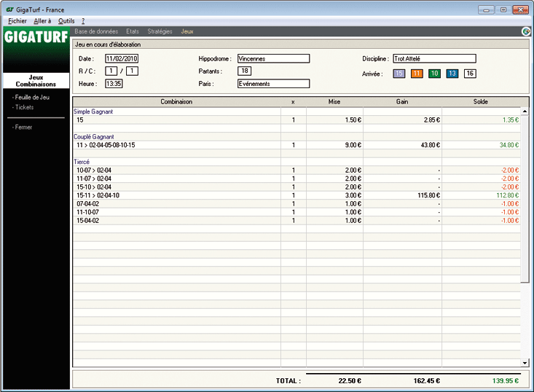Switch to Jeux tab

[187, 31]
